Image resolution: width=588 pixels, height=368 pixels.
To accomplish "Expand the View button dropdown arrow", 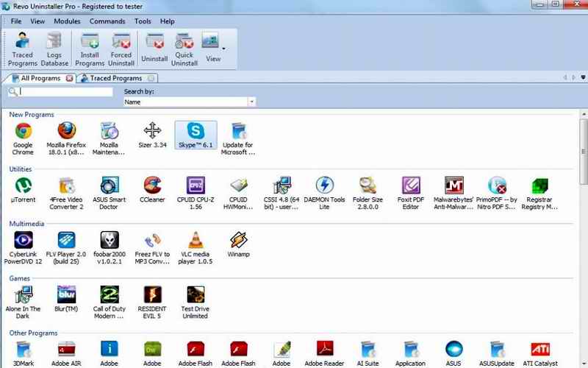I will click(x=223, y=49).
